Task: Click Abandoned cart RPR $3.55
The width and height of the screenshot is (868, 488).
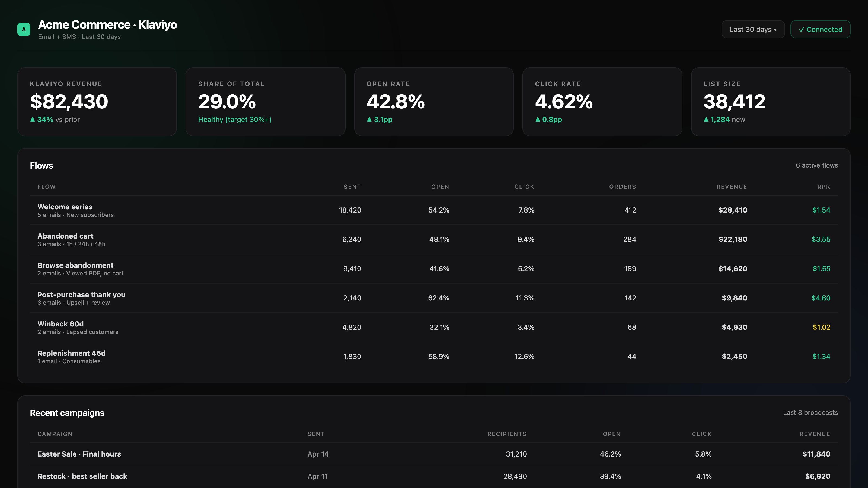Action: click(821, 239)
